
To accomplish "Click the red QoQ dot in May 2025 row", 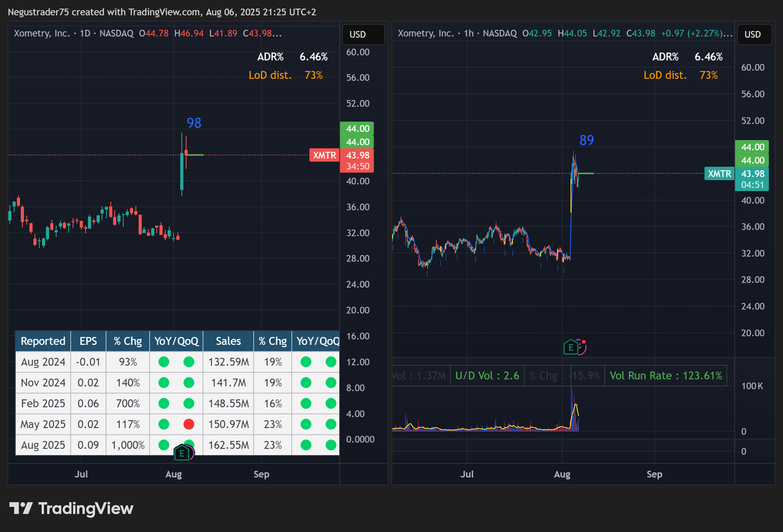I will 189,424.
